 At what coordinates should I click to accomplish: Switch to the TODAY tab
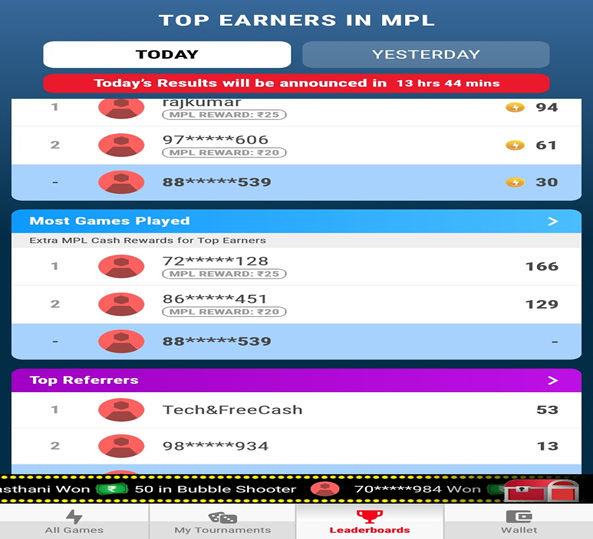coord(167,54)
